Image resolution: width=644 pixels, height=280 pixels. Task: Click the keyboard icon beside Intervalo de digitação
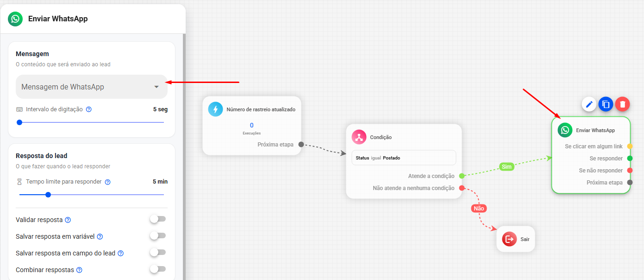(x=19, y=109)
